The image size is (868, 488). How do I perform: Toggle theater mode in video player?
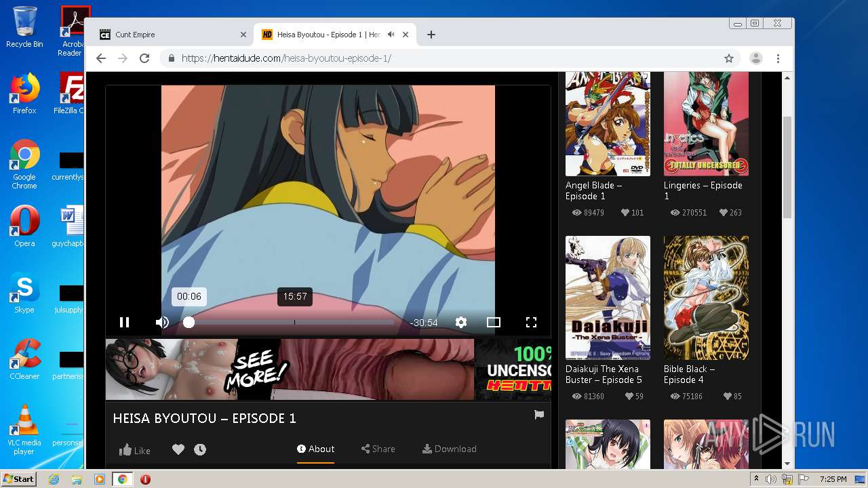494,323
